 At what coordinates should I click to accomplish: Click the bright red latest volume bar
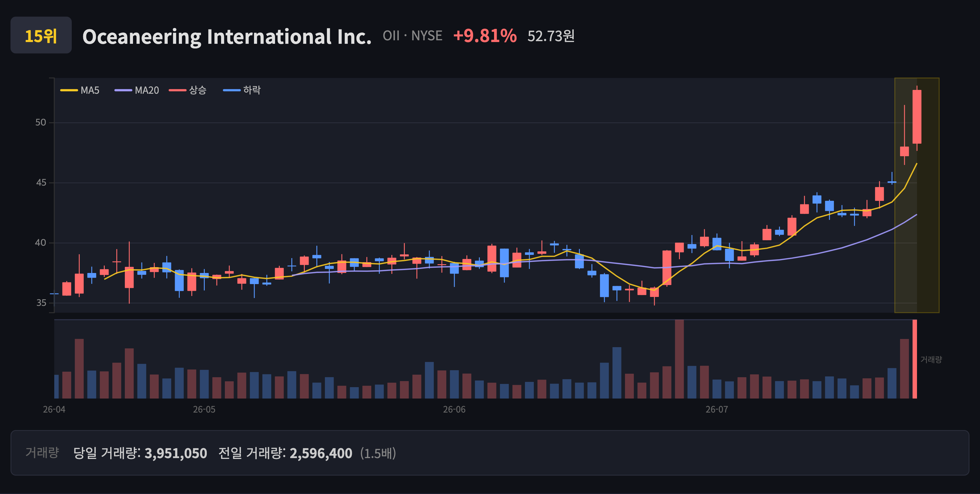pos(915,359)
